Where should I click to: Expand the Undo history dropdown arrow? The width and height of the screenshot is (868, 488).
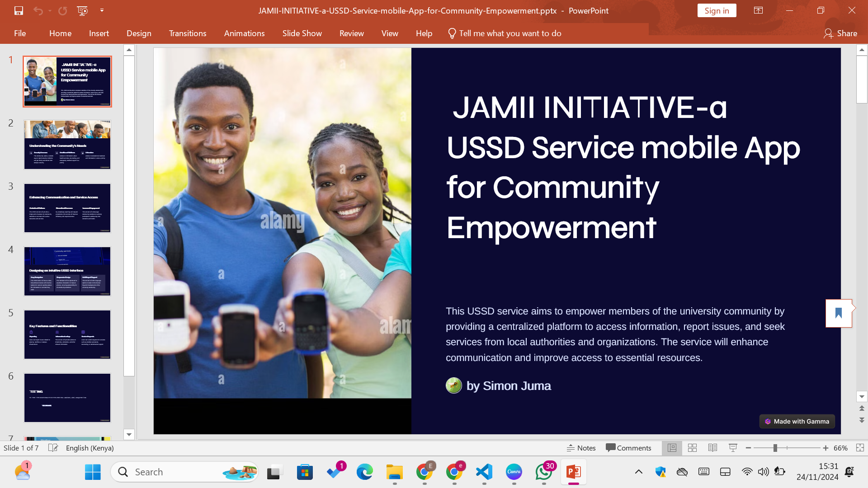pos(50,10)
